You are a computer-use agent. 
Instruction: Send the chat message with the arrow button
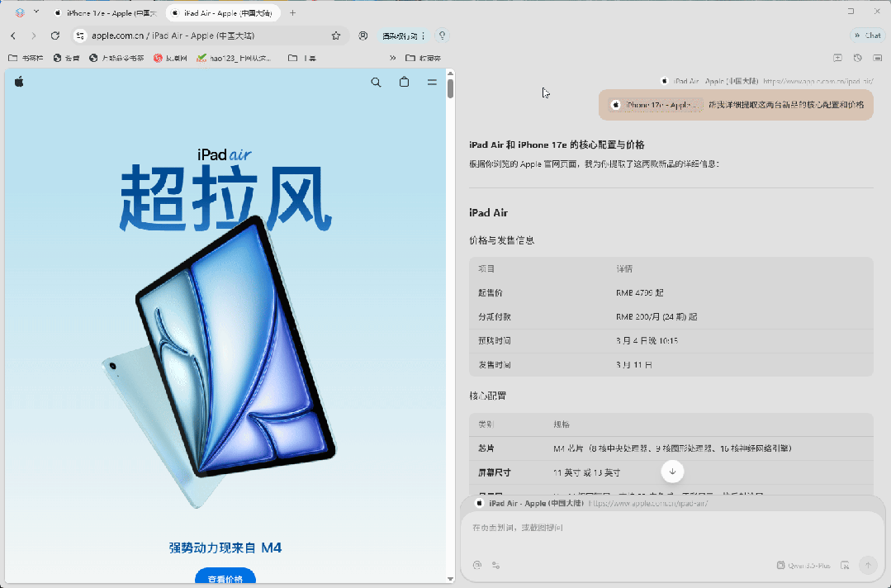[868, 565]
